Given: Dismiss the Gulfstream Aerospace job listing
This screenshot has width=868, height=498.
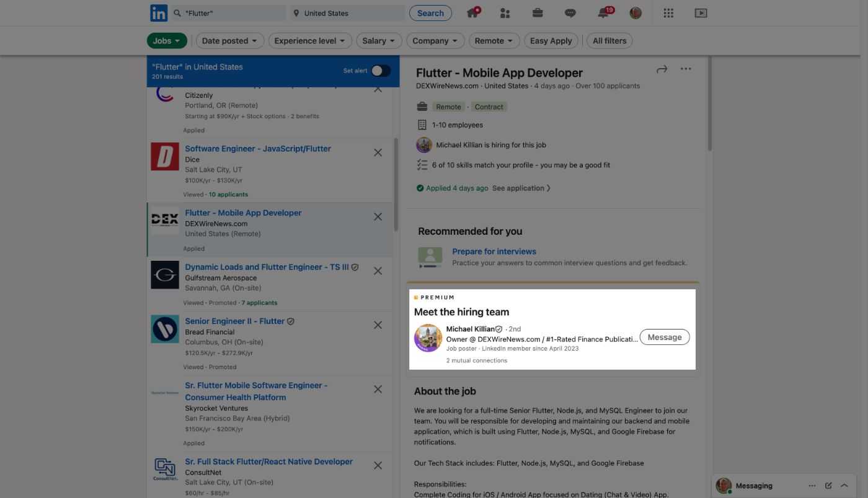Looking at the screenshot, I should 378,271.
